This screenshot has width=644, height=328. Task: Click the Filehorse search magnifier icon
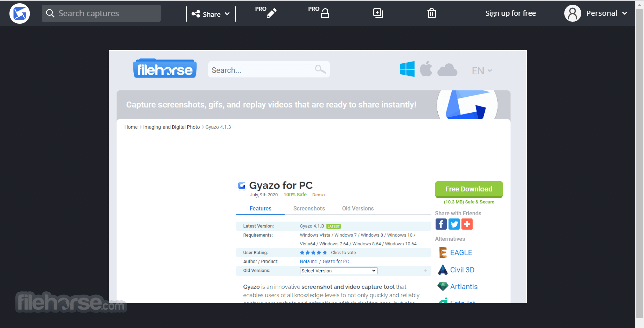(320, 70)
